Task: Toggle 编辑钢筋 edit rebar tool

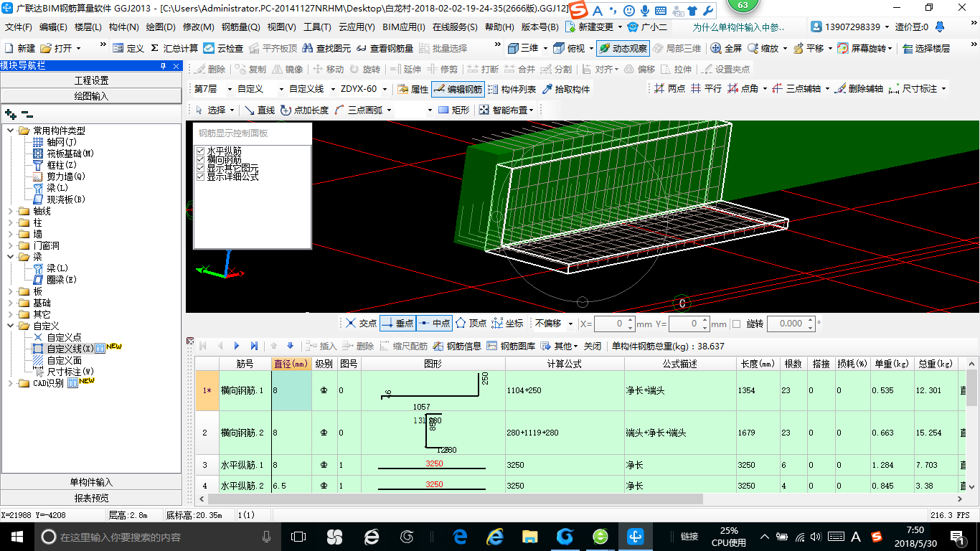Action: pyautogui.click(x=458, y=89)
